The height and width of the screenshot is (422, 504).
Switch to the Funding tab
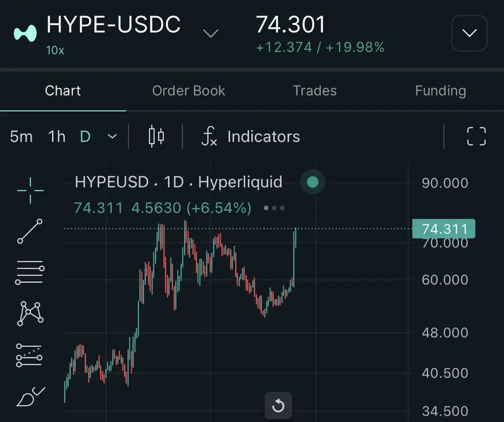tap(441, 91)
